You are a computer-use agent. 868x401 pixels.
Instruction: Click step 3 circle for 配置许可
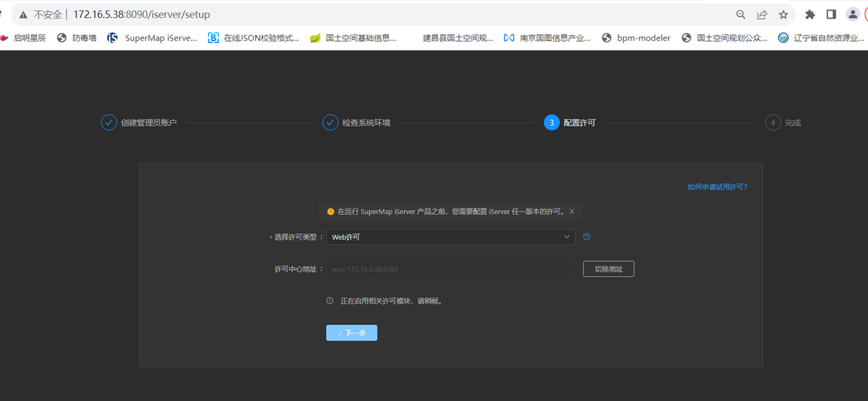point(551,122)
